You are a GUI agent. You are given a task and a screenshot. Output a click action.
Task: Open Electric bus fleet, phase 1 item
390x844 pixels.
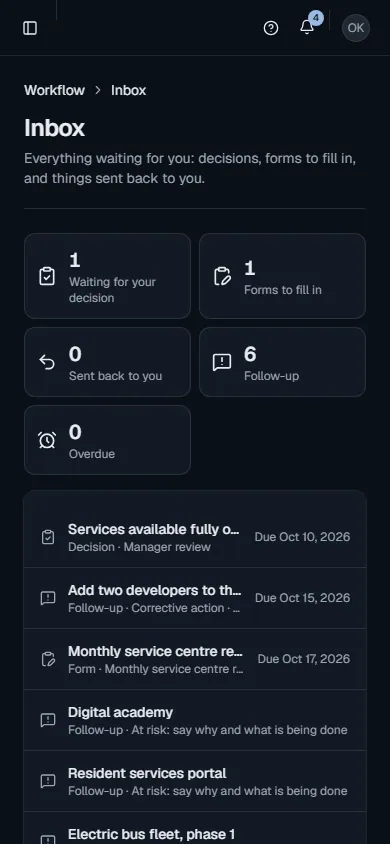(195, 828)
